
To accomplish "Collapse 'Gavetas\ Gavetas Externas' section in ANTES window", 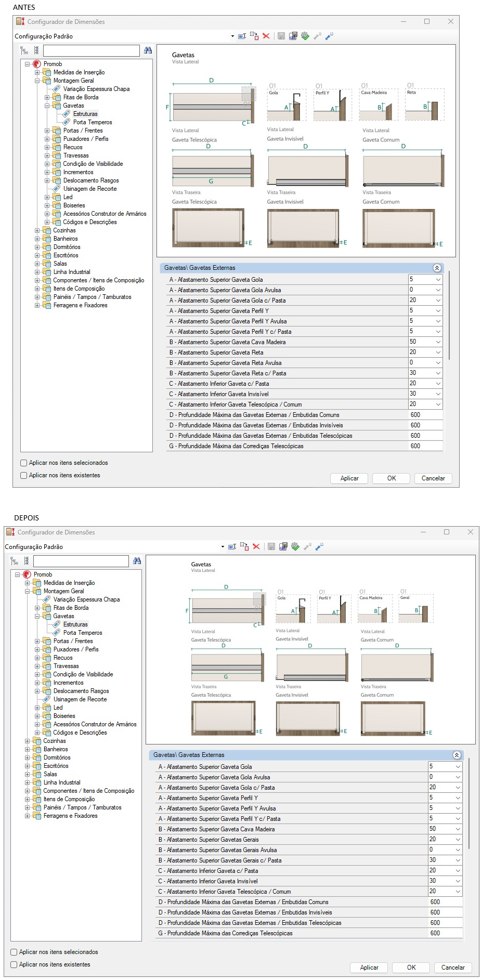I will [x=437, y=268].
